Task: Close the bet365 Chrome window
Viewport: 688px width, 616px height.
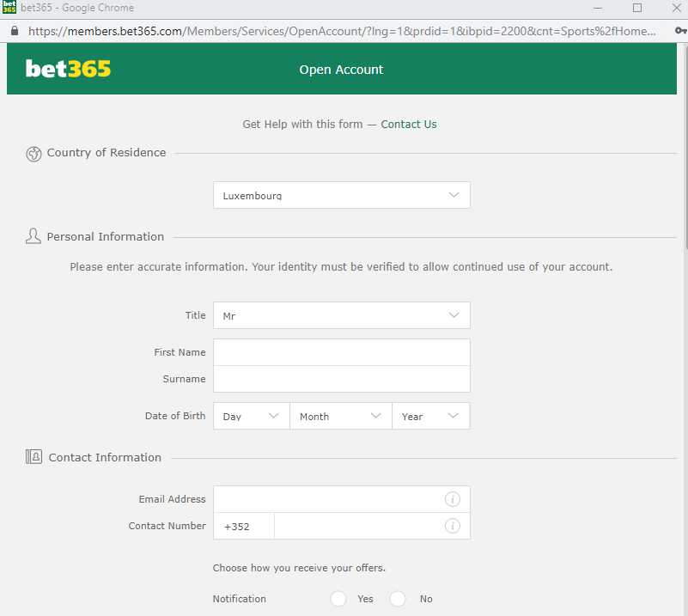Action: [677, 8]
